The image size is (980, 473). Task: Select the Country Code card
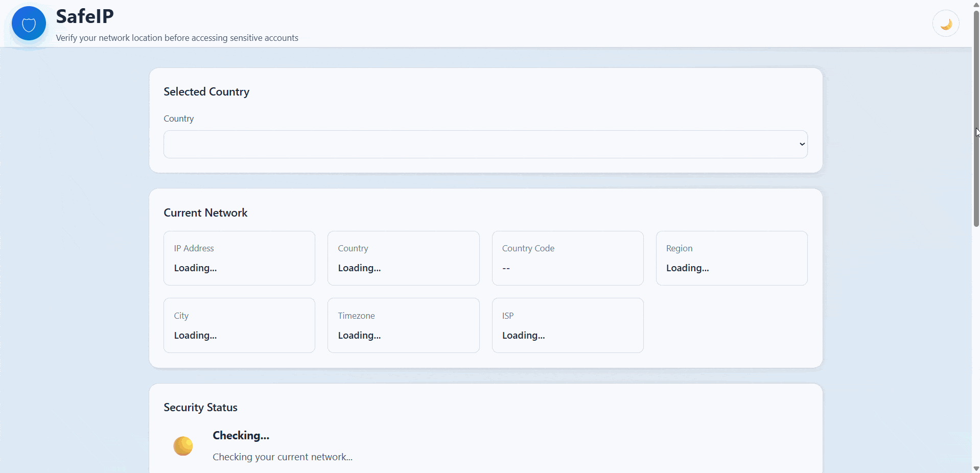(x=568, y=258)
